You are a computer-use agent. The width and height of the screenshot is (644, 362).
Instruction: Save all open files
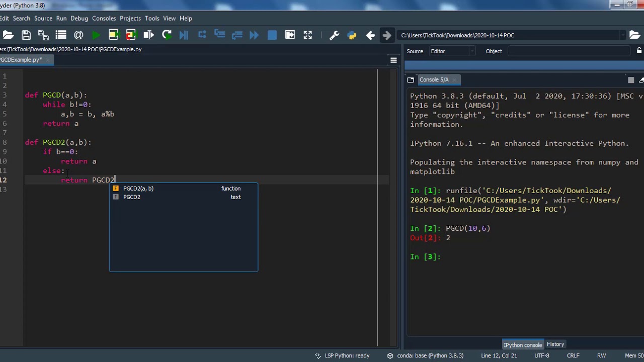(43, 35)
